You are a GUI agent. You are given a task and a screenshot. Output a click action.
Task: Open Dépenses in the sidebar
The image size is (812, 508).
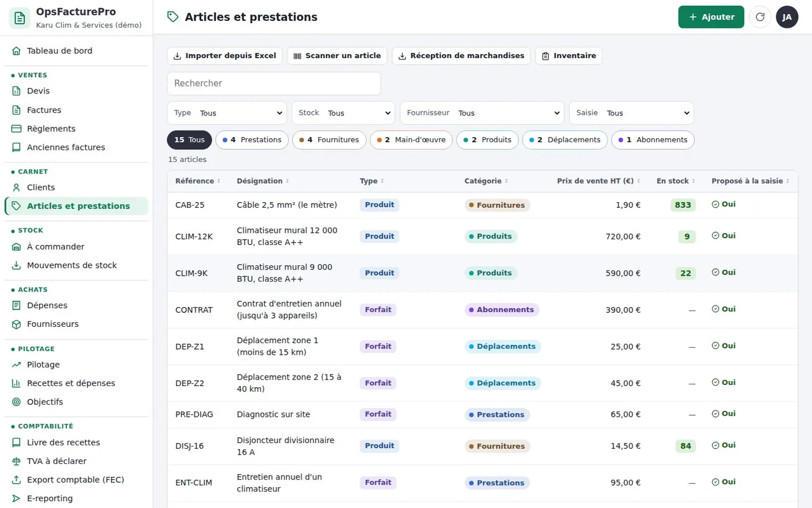[76, 305]
